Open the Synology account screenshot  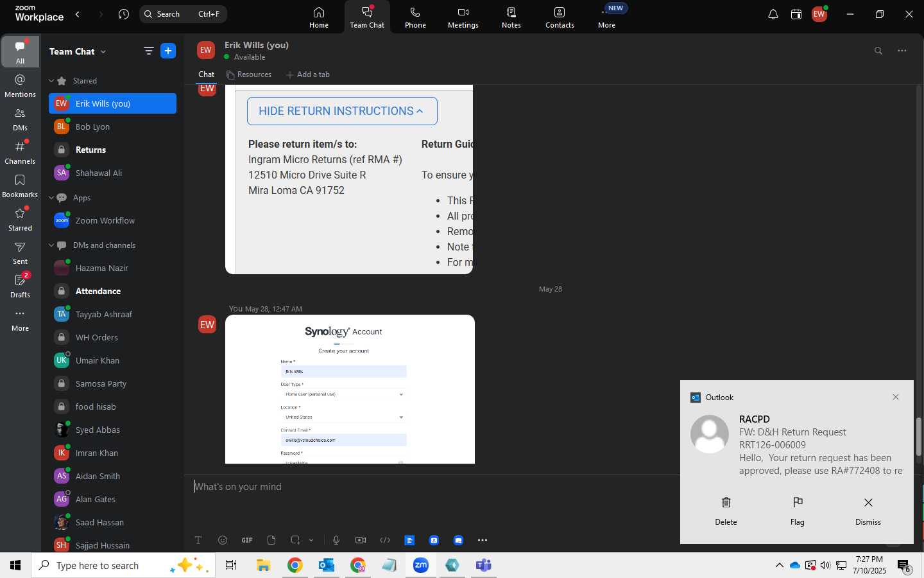350,389
